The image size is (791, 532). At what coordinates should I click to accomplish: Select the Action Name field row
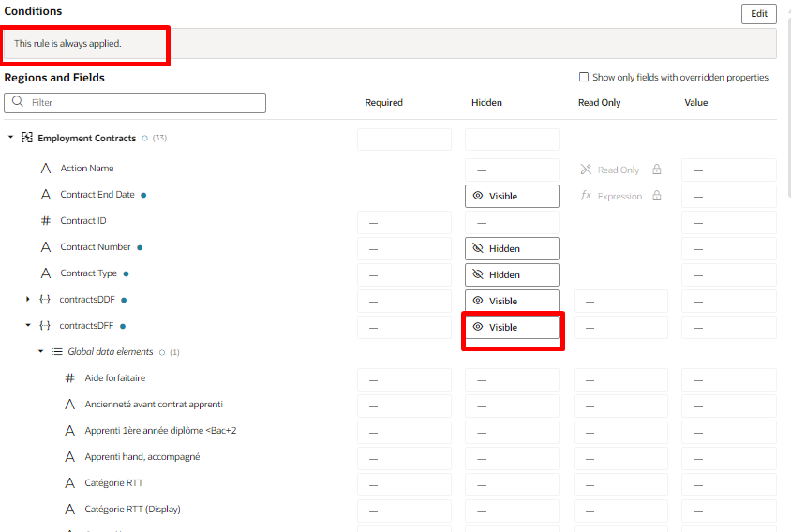(x=87, y=168)
